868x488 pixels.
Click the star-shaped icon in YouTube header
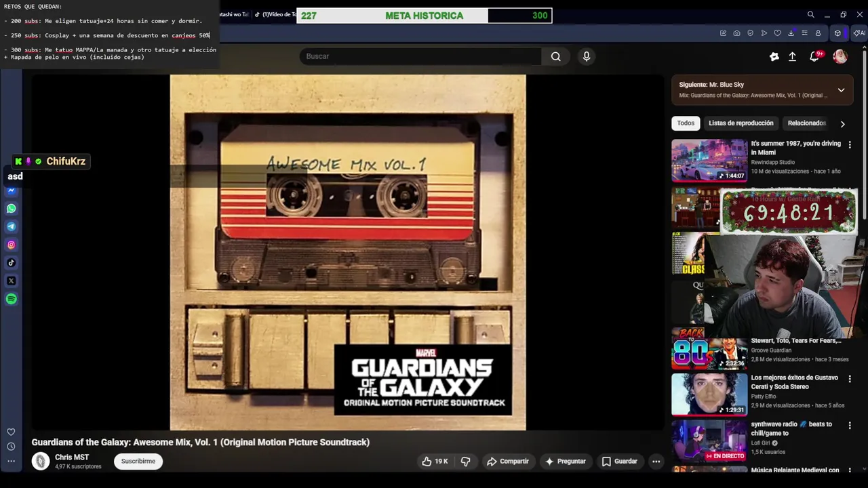click(774, 57)
